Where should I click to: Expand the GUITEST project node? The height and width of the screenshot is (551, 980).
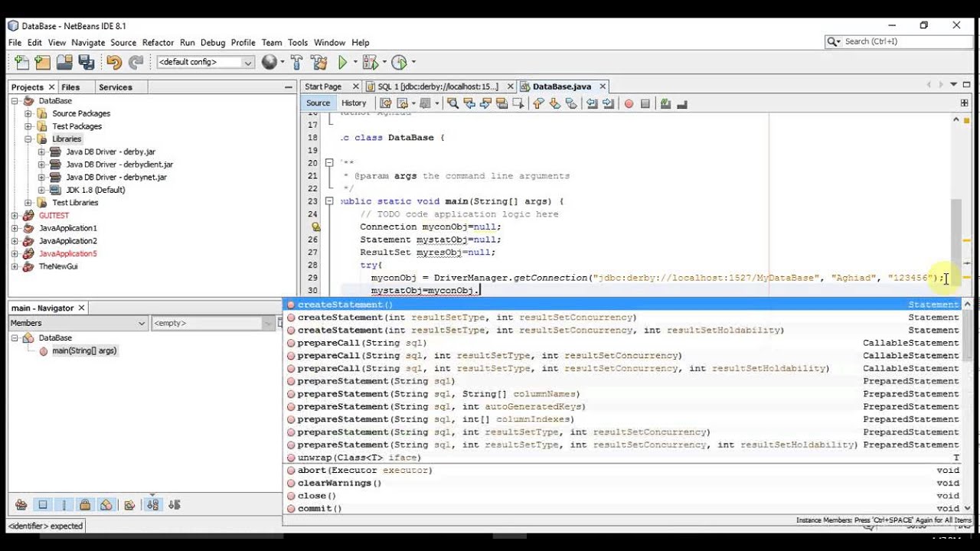pos(15,216)
